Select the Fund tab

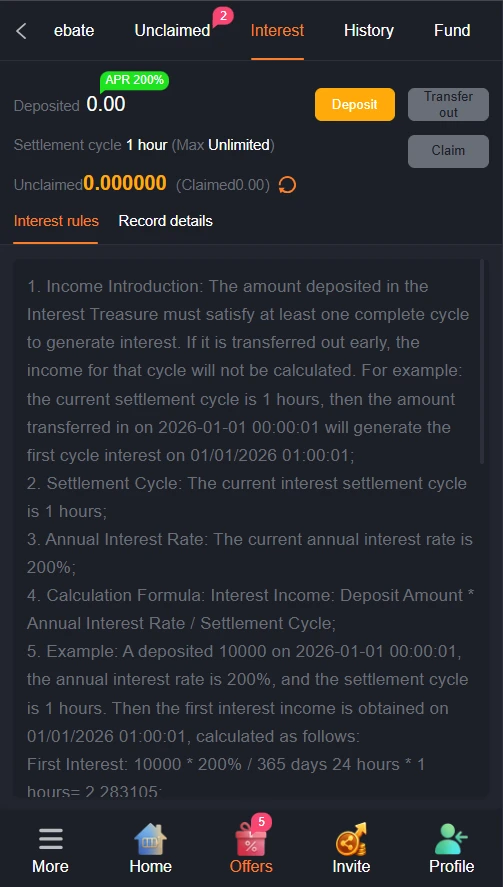(452, 31)
